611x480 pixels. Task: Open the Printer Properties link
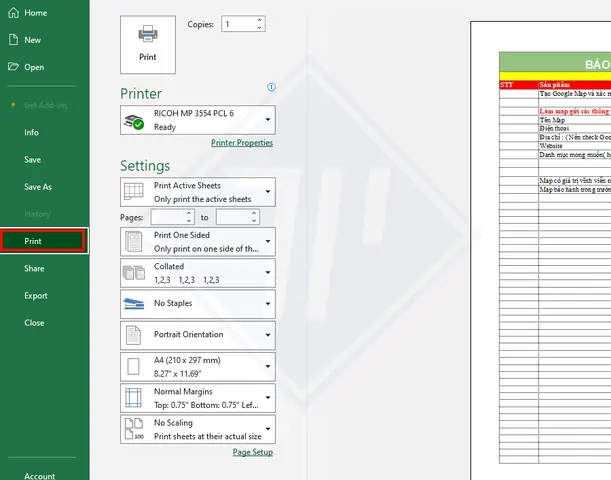(242, 143)
